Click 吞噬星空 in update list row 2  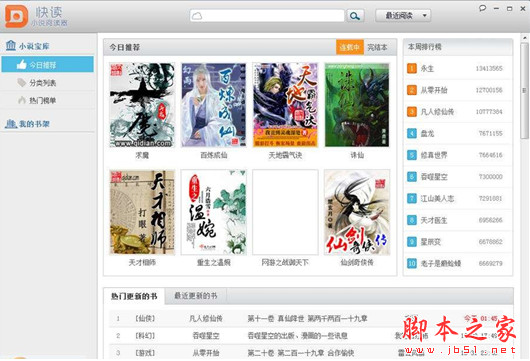[x=206, y=336]
